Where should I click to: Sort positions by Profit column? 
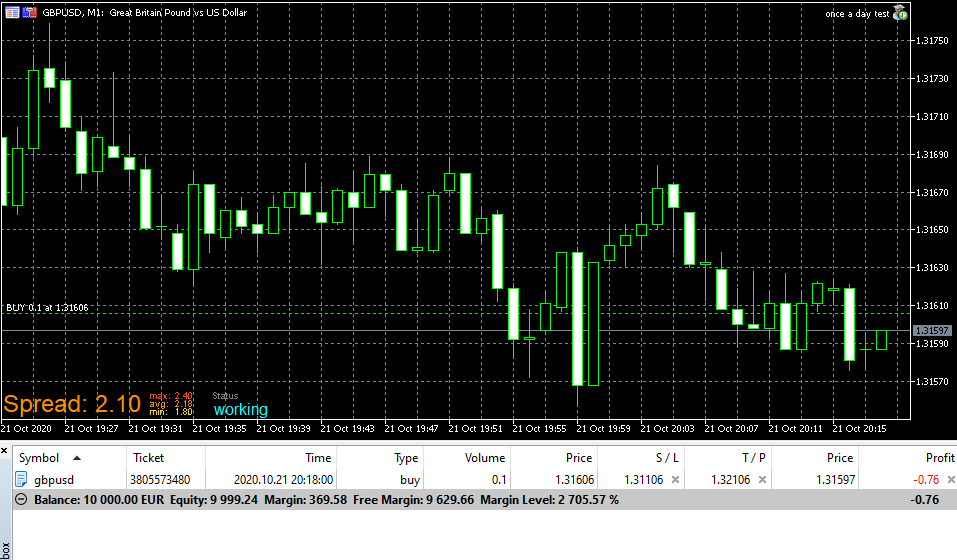(x=908, y=458)
